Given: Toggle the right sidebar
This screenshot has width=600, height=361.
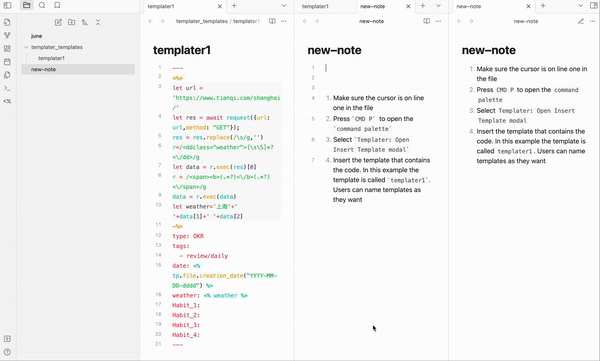Looking at the screenshot, I should point(593,6).
